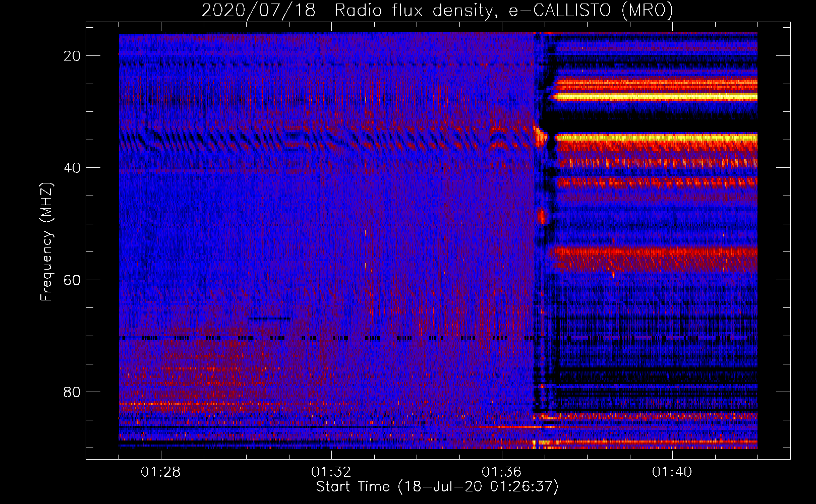The height and width of the screenshot is (504, 816).
Task: Click the 40 frequency tick label
Action: coord(72,168)
